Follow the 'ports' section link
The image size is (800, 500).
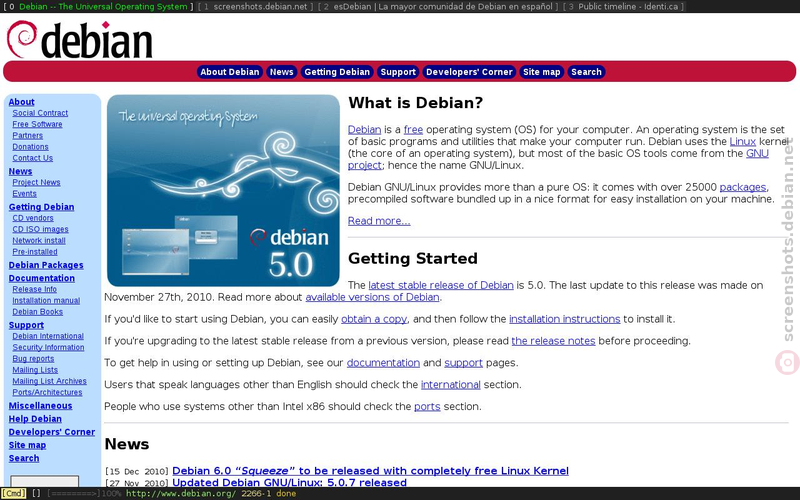coord(427,407)
